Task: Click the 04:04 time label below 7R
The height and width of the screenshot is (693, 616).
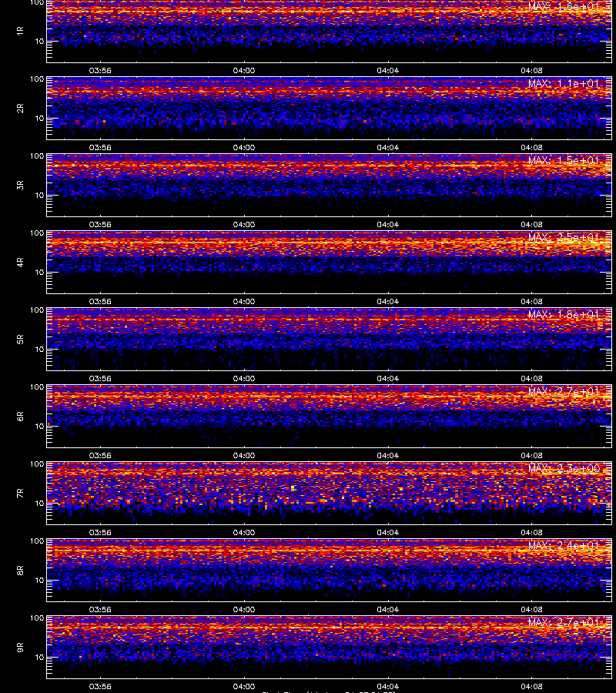Action: 387,533
